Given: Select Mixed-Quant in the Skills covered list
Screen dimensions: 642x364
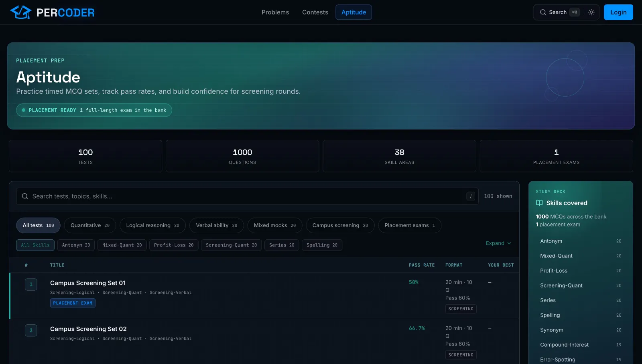Looking at the screenshot, I should pos(581,256).
